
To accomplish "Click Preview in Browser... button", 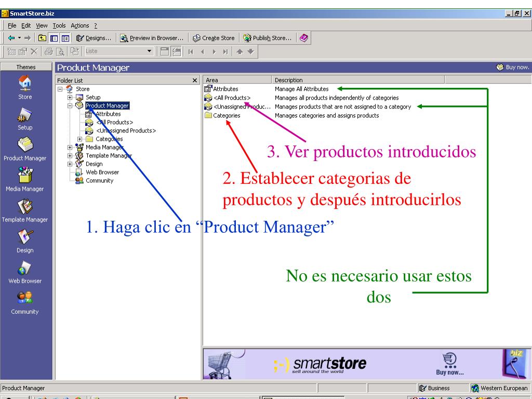I will point(151,38).
